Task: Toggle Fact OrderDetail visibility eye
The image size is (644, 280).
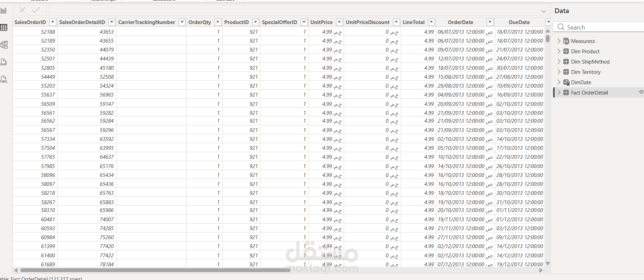Action: 641,92
